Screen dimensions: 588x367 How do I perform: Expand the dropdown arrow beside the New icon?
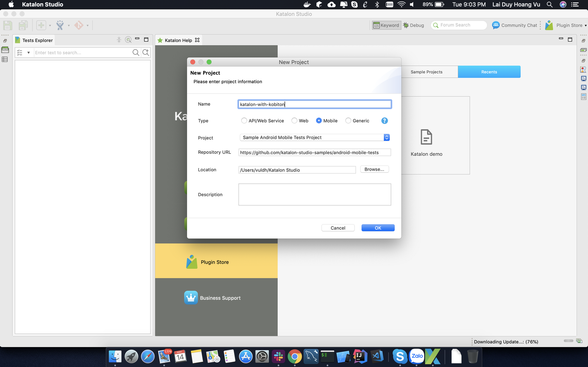(50, 26)
